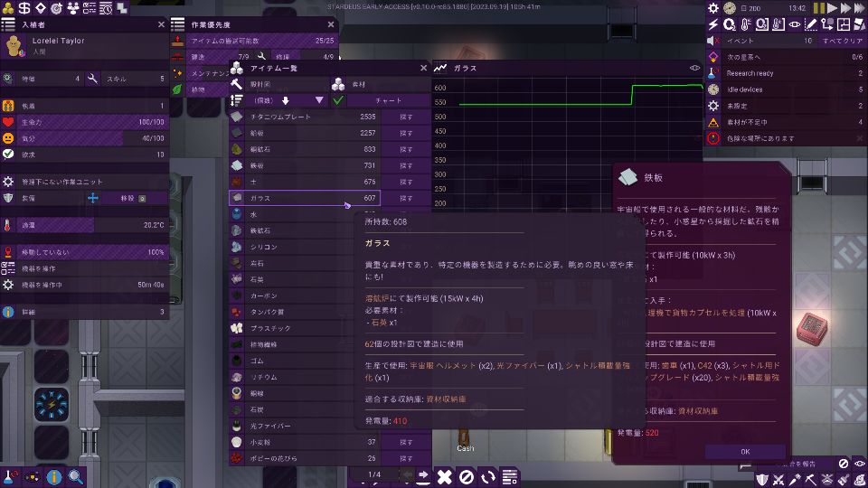The image size is (868, 488).
Task: Toggle the eye visibility overlay in top-right toolbar
Action: (x=795, y=24)
